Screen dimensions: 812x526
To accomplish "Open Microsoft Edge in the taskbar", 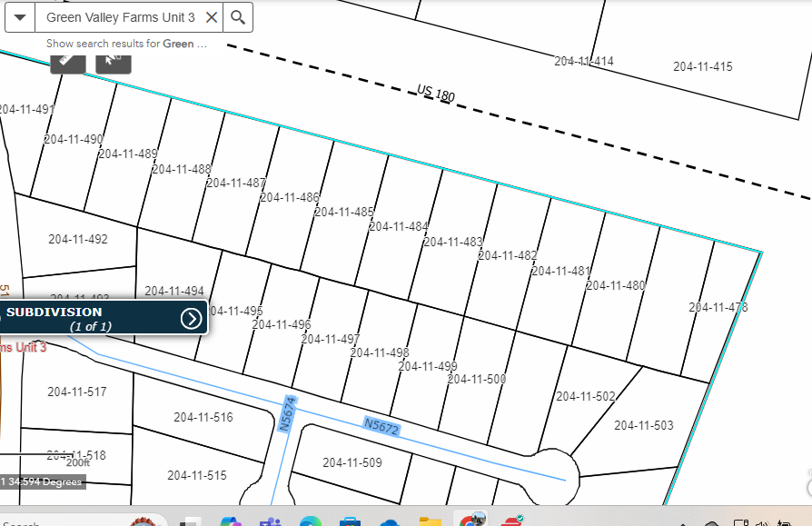I will point(310,521).
